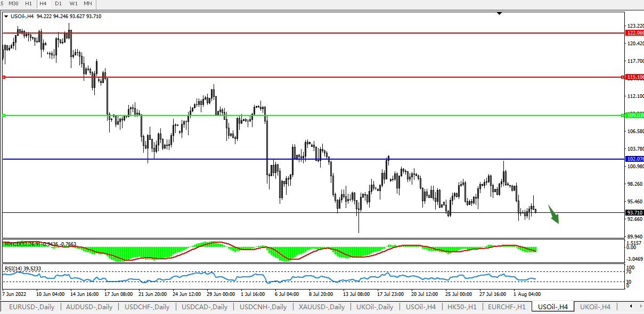Switch timeframe to H1
Screen dimensions: 644x314
(29, 3)
